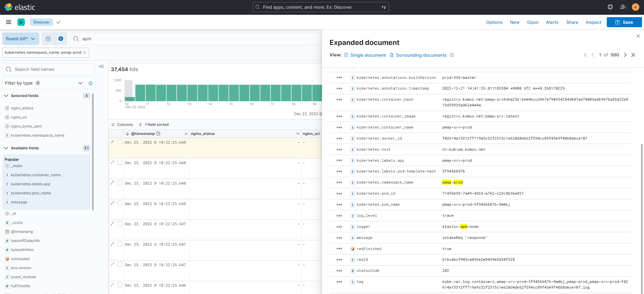Image resolution: width=644 pixels, height=294 pixels.
Task: Open the Options menu
Action: tap(494, 22)
